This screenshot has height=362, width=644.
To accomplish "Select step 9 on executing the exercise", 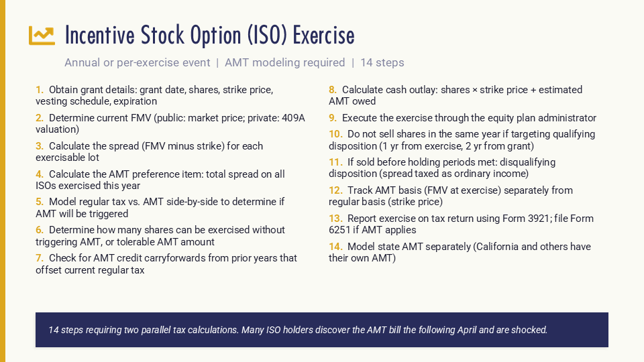I will pyautogui.click(x=462, y=118).
